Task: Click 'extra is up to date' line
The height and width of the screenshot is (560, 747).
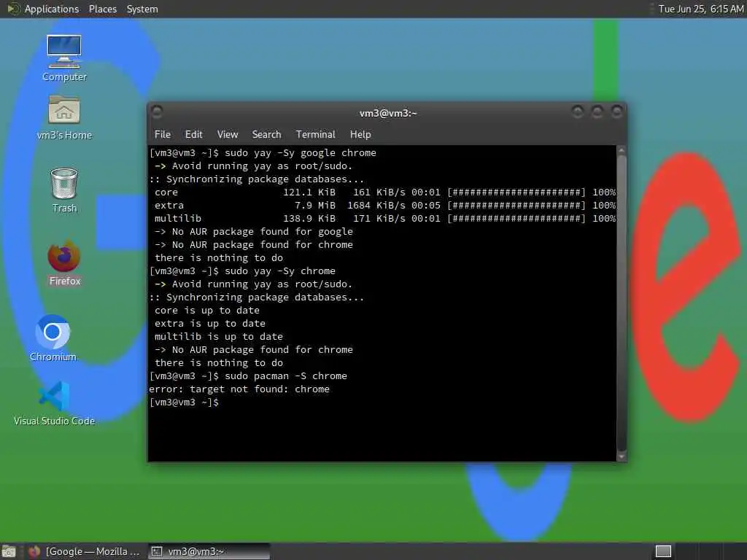Action: [210, 323]
